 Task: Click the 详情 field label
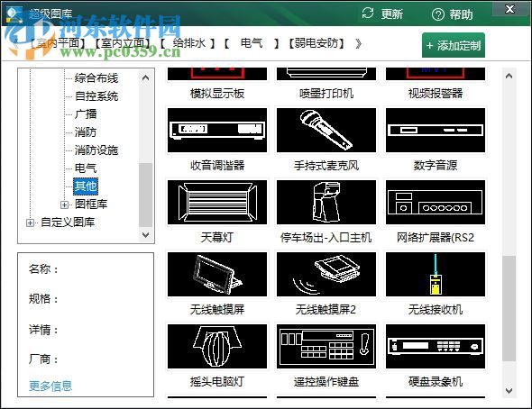(x=43, y=330)
